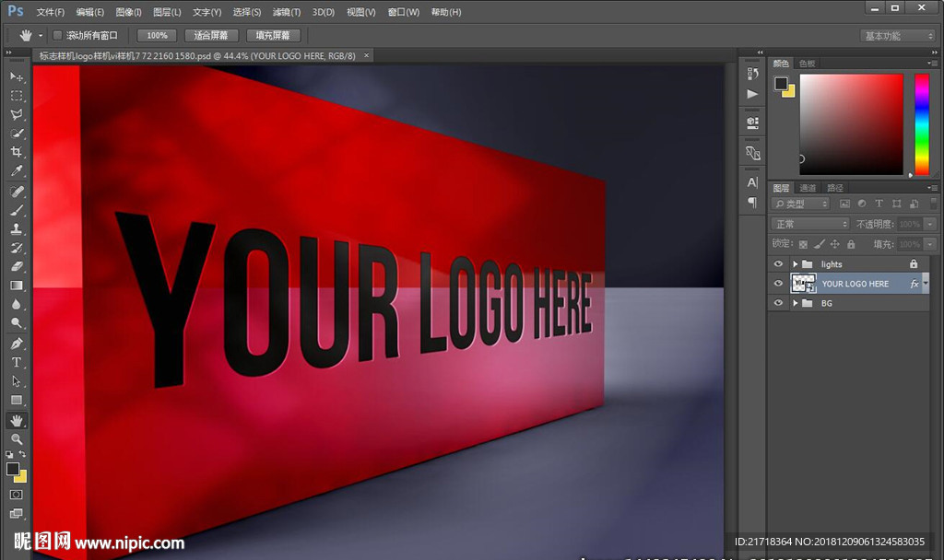Open the 文件(F) menu
This screenshot has height=560, width=944.
(x=51, y=12)
